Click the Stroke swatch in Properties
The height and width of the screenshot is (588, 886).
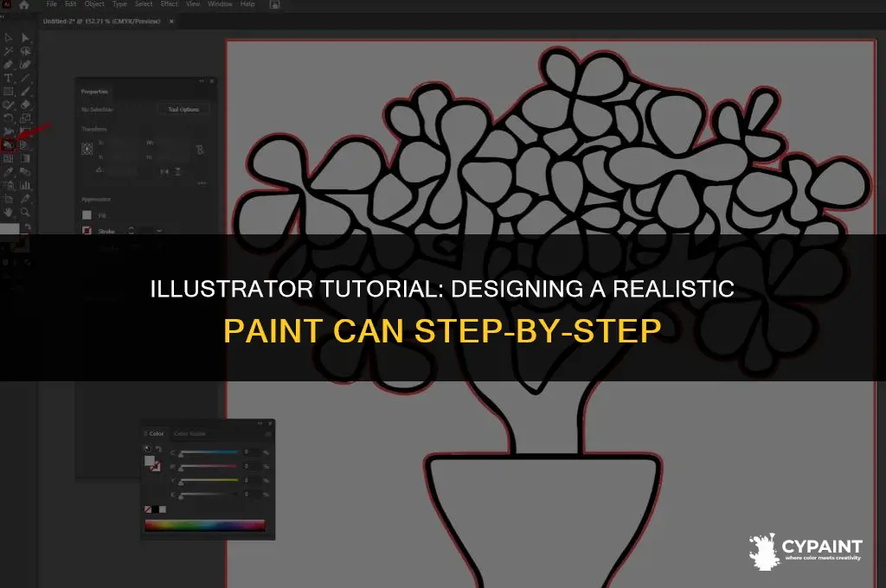[87, 231]
